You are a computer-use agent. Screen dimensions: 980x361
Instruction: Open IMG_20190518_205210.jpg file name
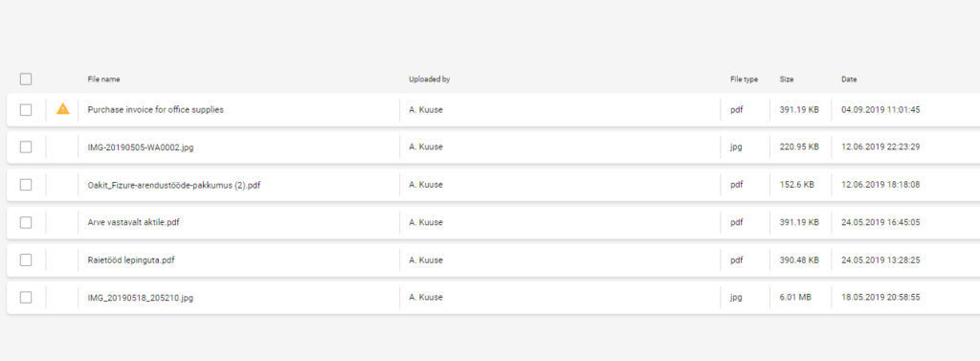(140, 298)
